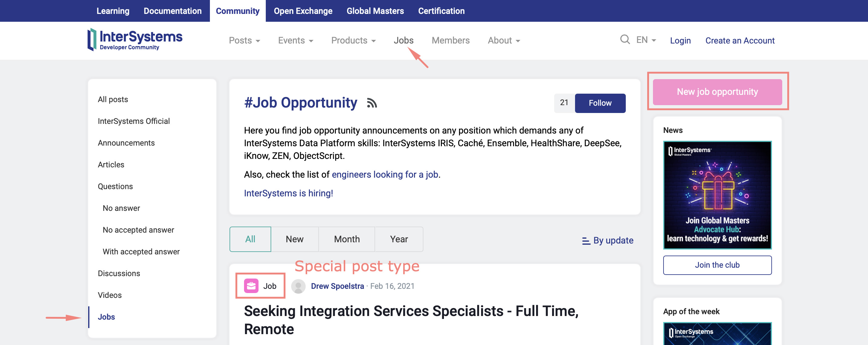Click the Feb 16, 2021 post date
The height and width of the screenshot is (345, 868).
point(392,286)
